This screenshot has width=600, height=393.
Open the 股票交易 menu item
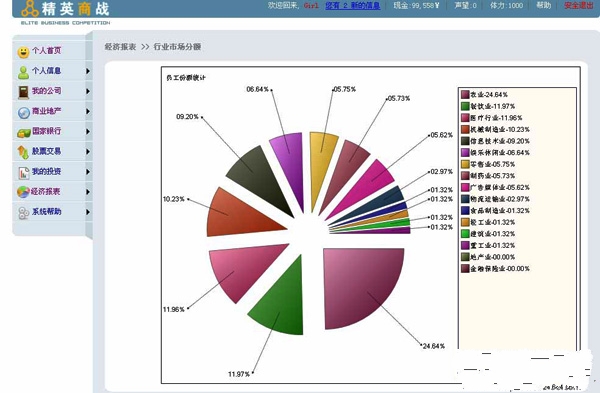(x=46, y=151)
